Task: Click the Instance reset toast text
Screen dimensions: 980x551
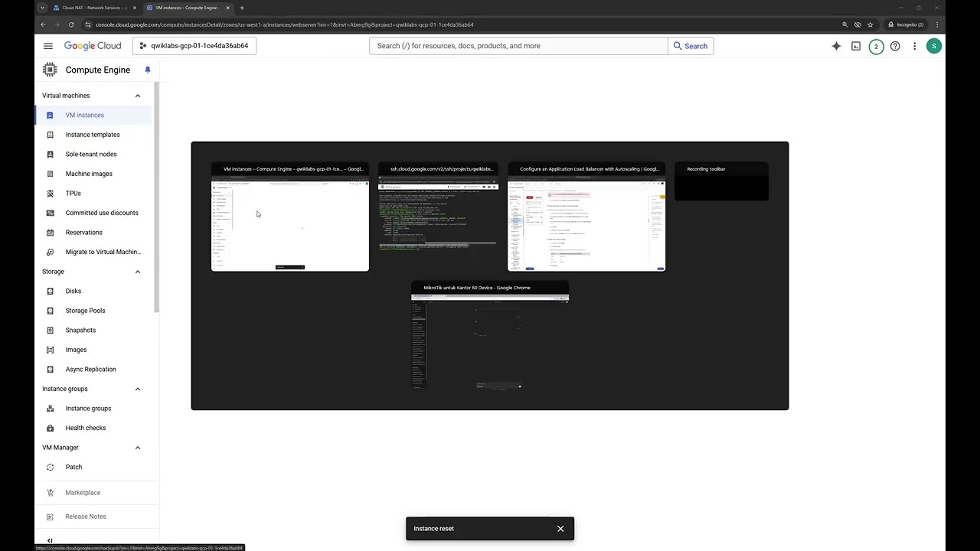Action: coord(433,529)
